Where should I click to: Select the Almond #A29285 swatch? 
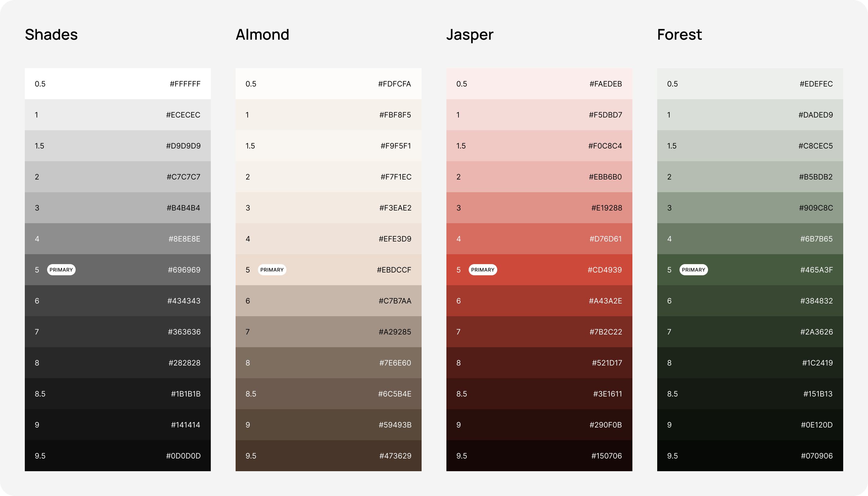(328, 332)
